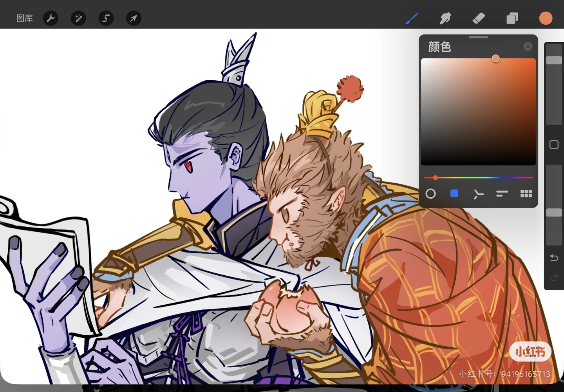Tap the active orange color circle
Screen dimensions: 564x392
[546, 18]
